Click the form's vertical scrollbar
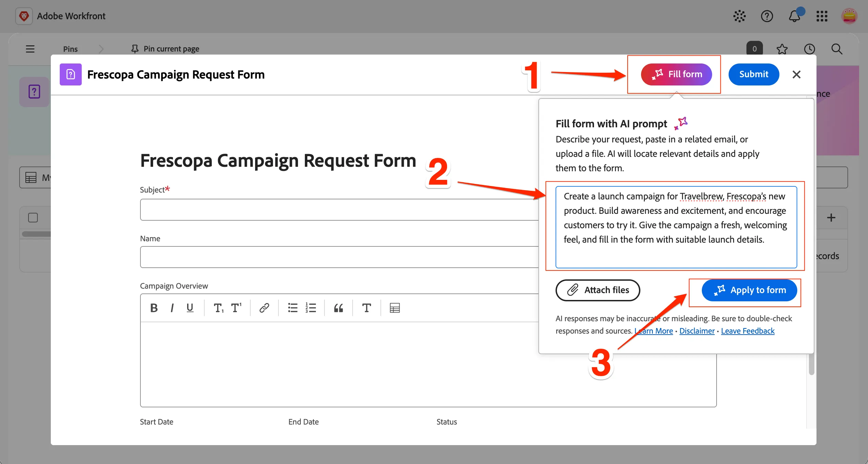Image resolution: width=868 pixels, height=464 pixels. [811, 364]
